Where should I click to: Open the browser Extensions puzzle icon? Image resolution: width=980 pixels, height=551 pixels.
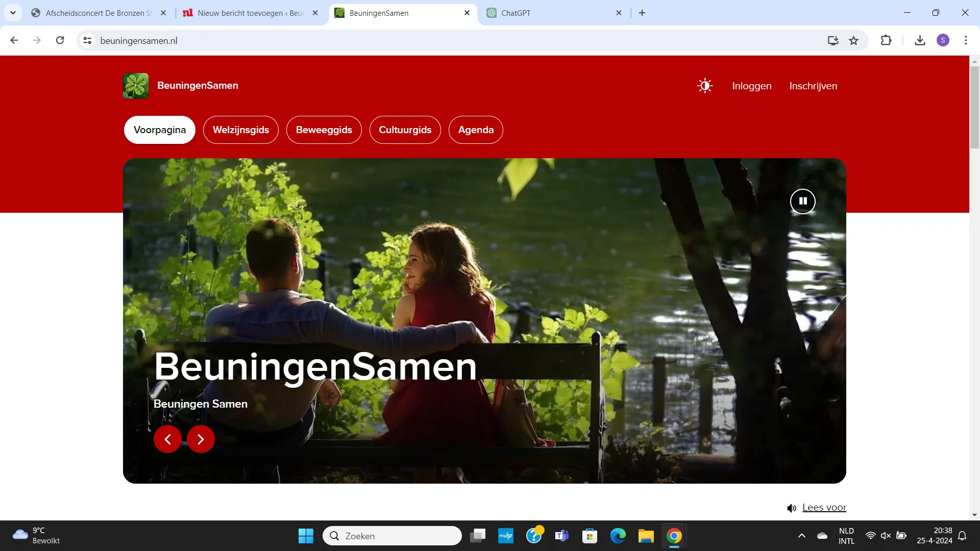(886, 40)
